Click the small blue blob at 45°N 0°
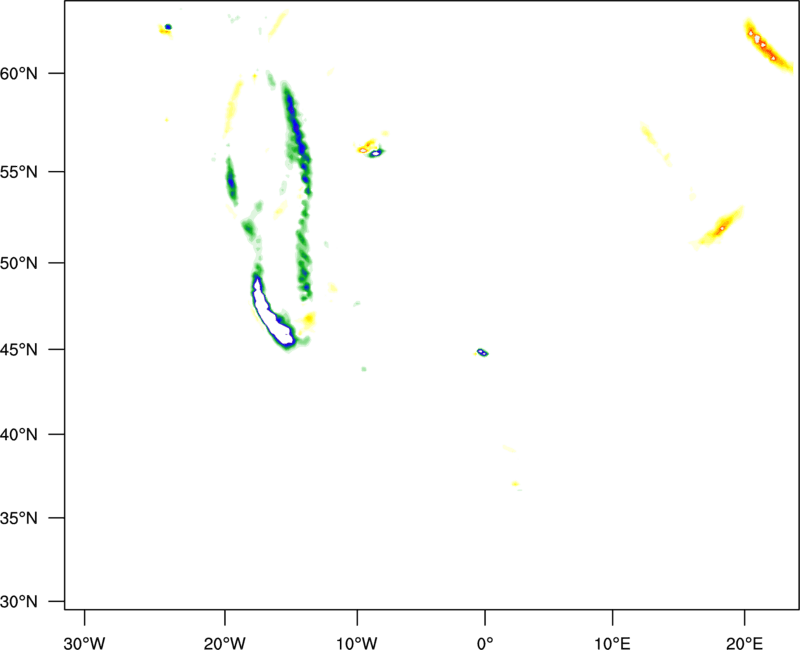 coord(482,352)
